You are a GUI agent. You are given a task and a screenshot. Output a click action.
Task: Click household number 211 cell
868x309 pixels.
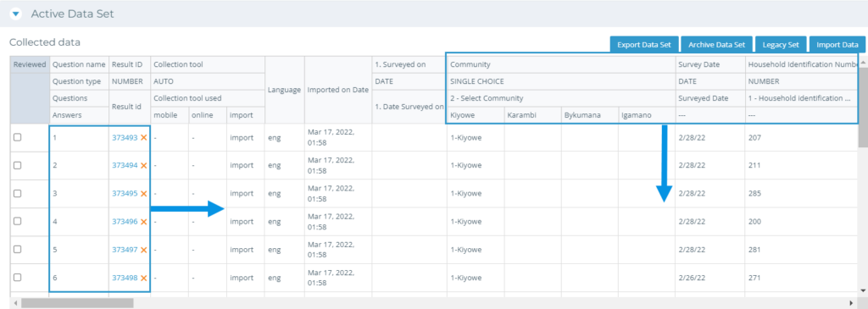[802, 165]
